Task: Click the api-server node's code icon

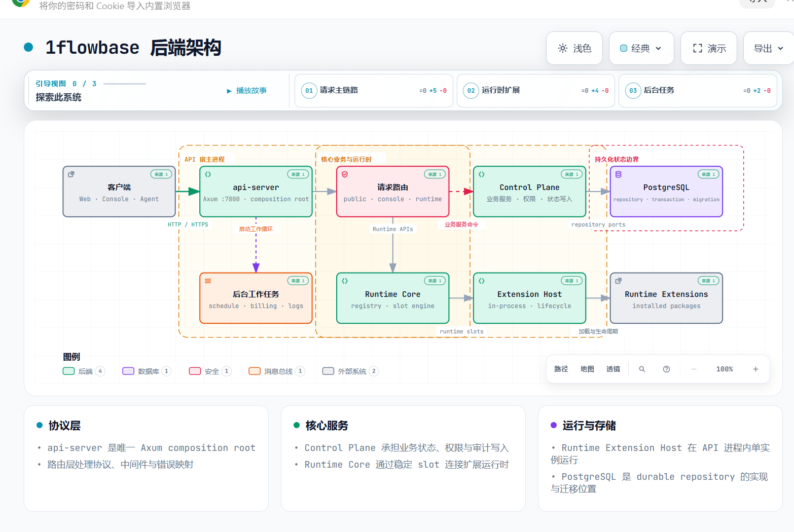Action: (208, 174)
